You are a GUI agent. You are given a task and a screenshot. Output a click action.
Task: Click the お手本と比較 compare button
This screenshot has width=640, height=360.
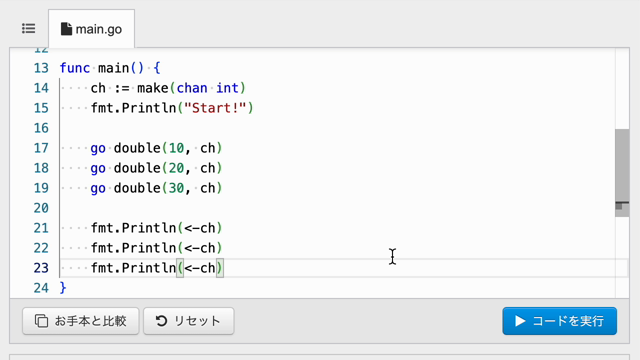tap(81, 321)
